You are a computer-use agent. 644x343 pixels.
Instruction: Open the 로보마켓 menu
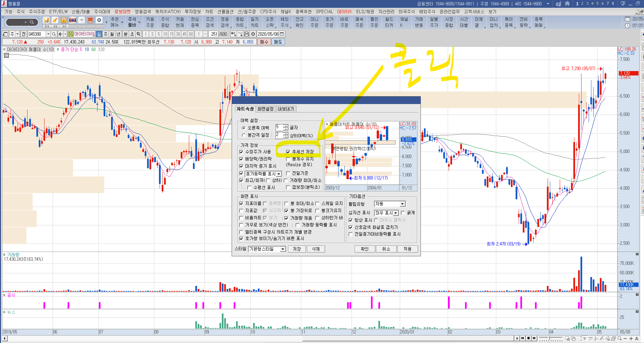[122, 12]
